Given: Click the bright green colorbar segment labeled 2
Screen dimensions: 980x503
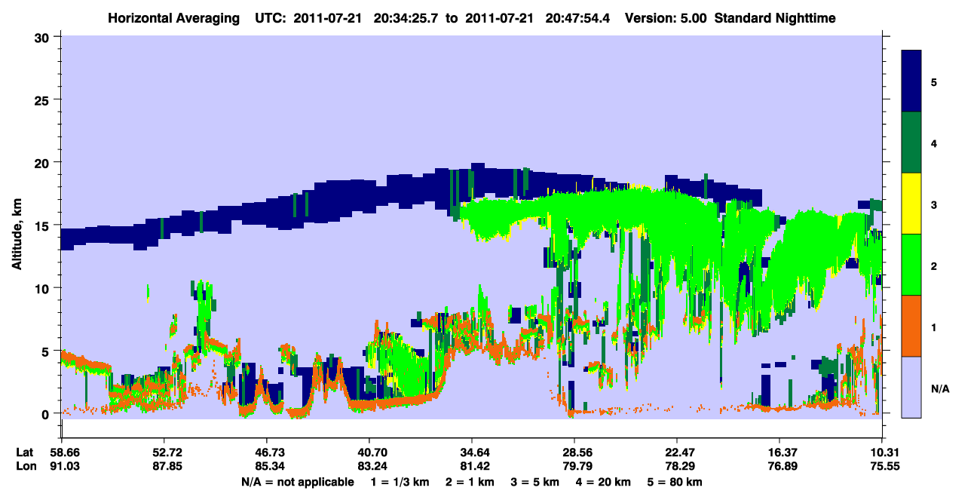Looking at the screenshot, I should pyautogui.click(x=911, y=265).
